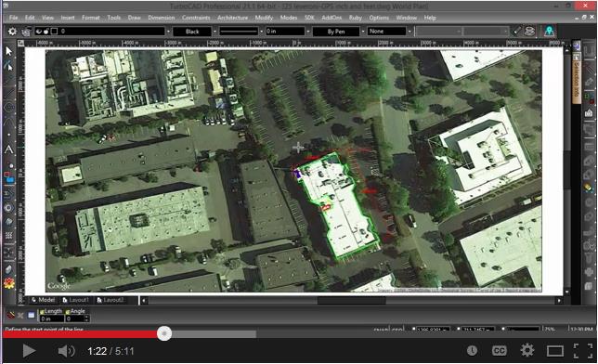Click the layer color square in layer box
Image resolution: width=598 pixels, height=364 pixels.
[x=54, y=32]
